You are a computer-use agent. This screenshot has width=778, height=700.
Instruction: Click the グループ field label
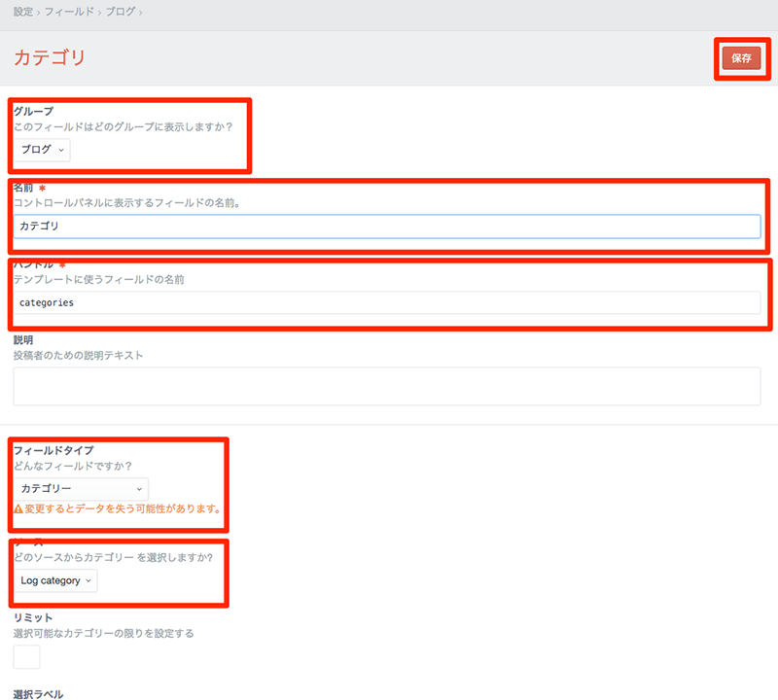tap(33, 112)
